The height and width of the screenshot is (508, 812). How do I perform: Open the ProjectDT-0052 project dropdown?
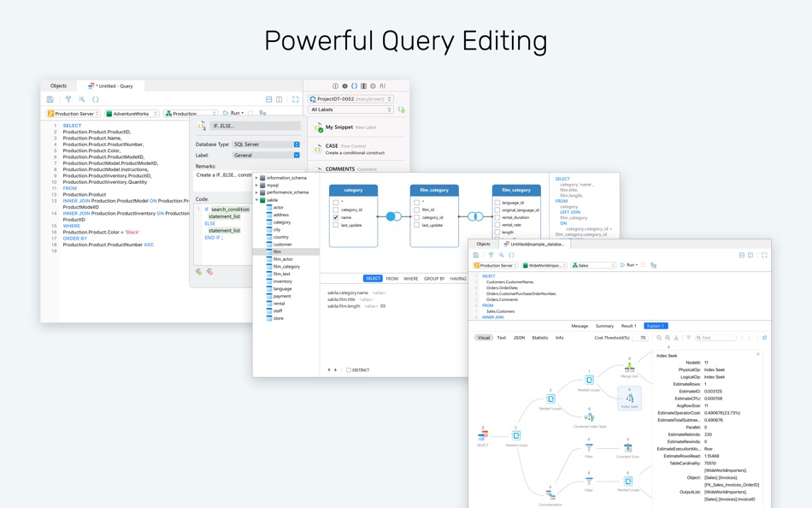tap(350, 98)
